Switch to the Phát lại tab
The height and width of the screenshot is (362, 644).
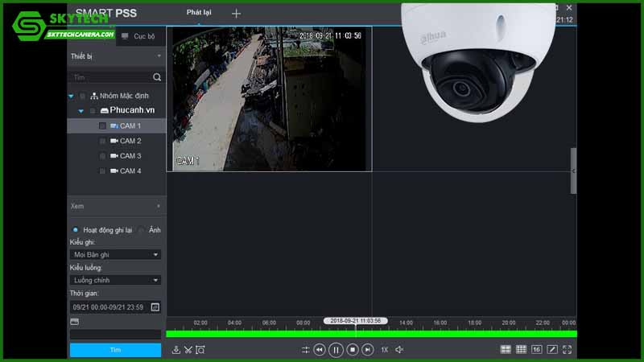tap(199, 13)
